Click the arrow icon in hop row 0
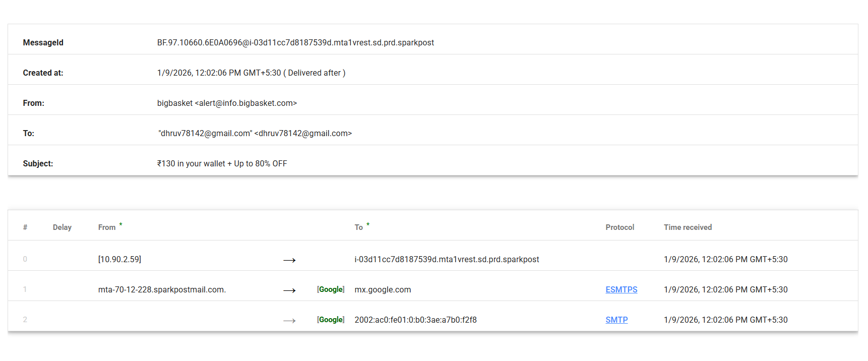Viewport: 868px width, 361px height. click(289, 260)
